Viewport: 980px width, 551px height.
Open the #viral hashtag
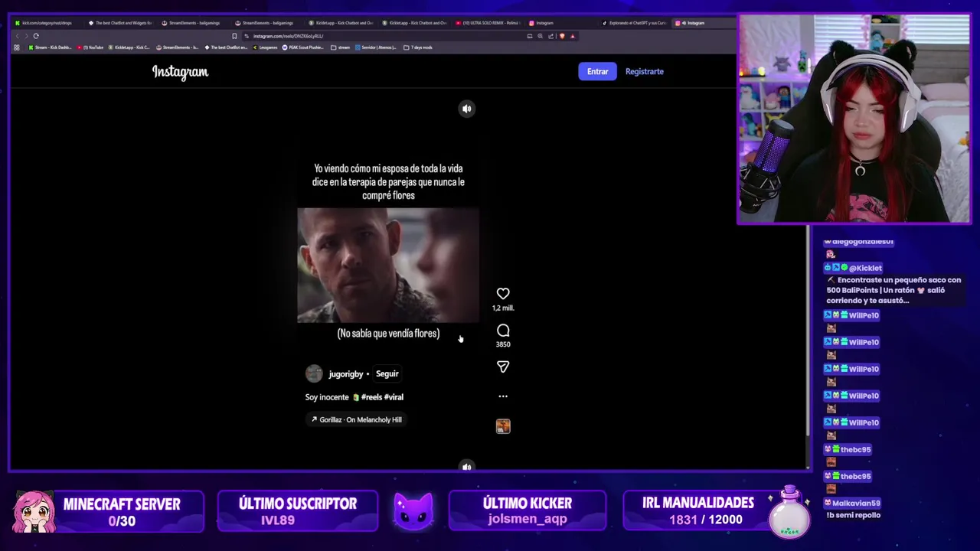click(394, 397)
